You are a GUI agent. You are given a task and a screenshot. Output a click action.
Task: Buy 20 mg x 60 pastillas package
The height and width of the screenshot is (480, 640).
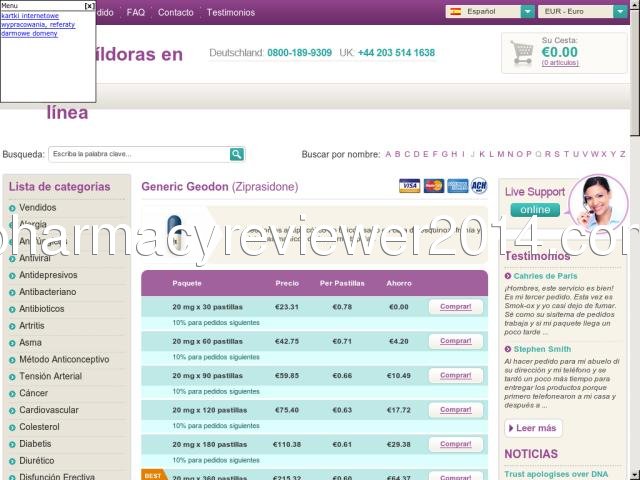pos(456,341)
